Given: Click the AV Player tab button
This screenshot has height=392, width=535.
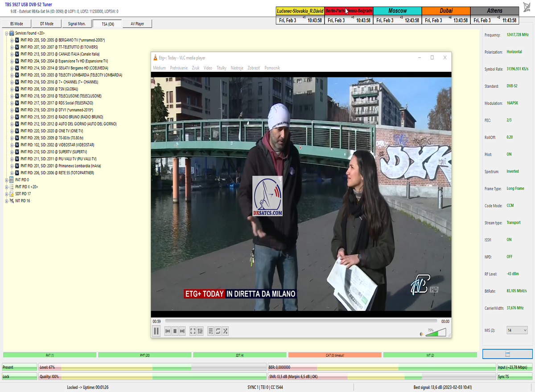Looking at the screenshot, I should click(137, 24).
